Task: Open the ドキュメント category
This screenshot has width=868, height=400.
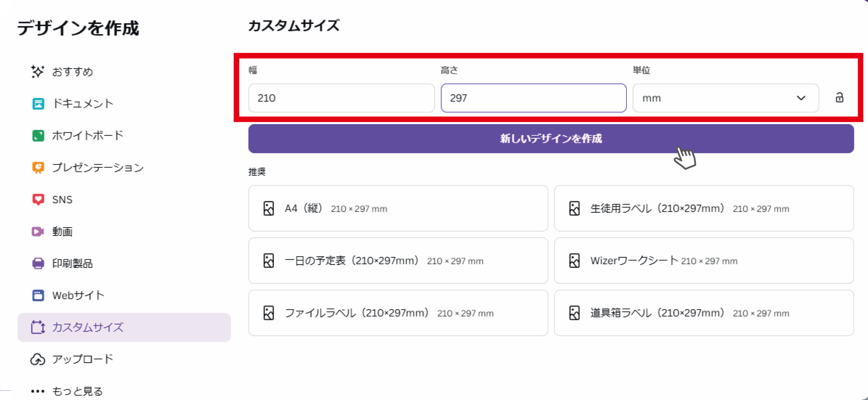Action: (124, 104)
